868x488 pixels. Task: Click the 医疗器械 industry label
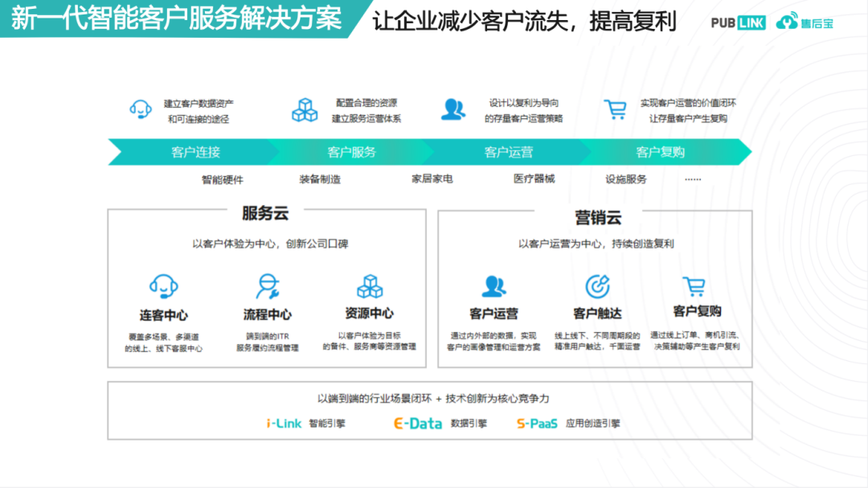point(534,178)
